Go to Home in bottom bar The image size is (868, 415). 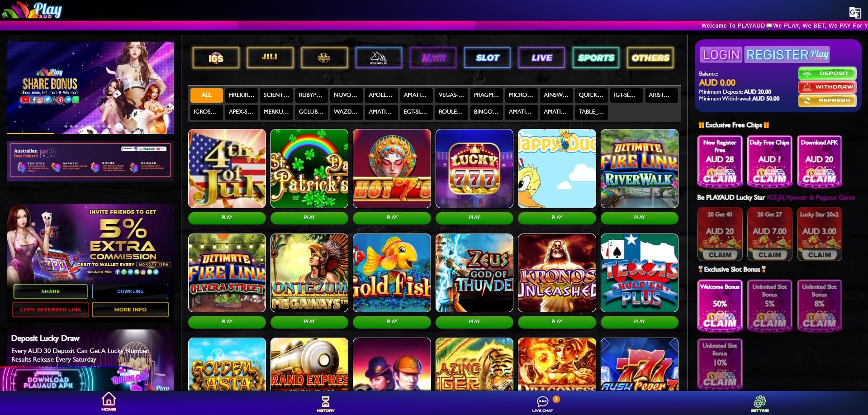click(109, 402)
